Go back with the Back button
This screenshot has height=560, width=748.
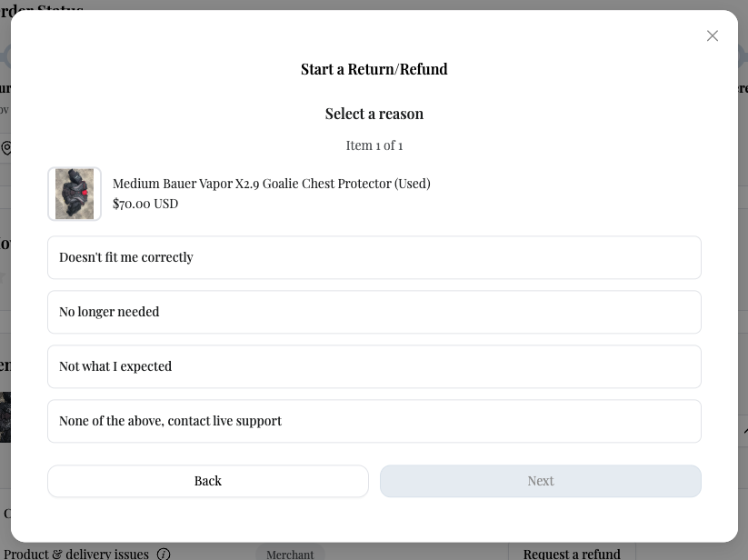click(x=207, y=481)
